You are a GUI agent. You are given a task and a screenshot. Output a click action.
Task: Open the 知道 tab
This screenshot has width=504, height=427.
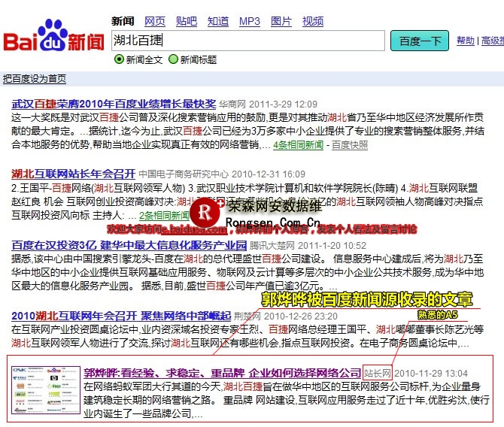(x=218, y=21)
